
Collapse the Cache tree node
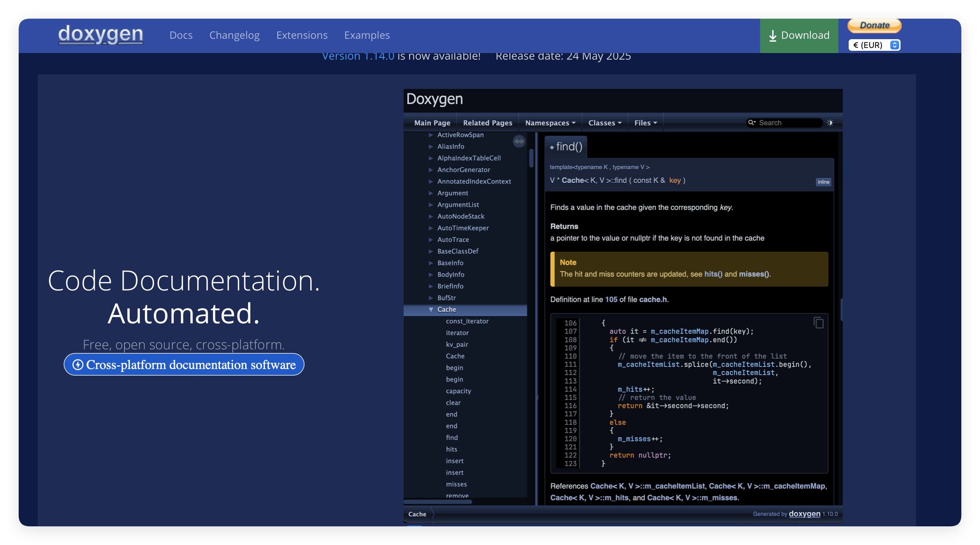click(431, 309)
